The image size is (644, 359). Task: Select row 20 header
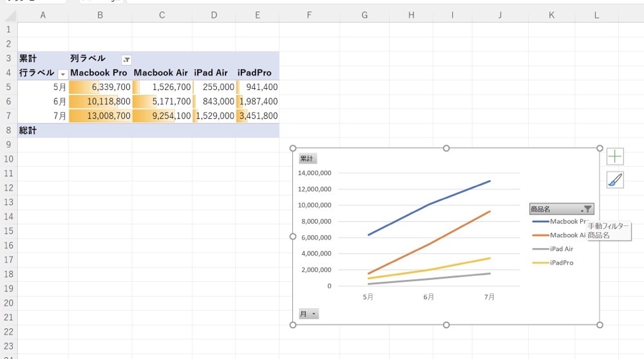point(8,303)
